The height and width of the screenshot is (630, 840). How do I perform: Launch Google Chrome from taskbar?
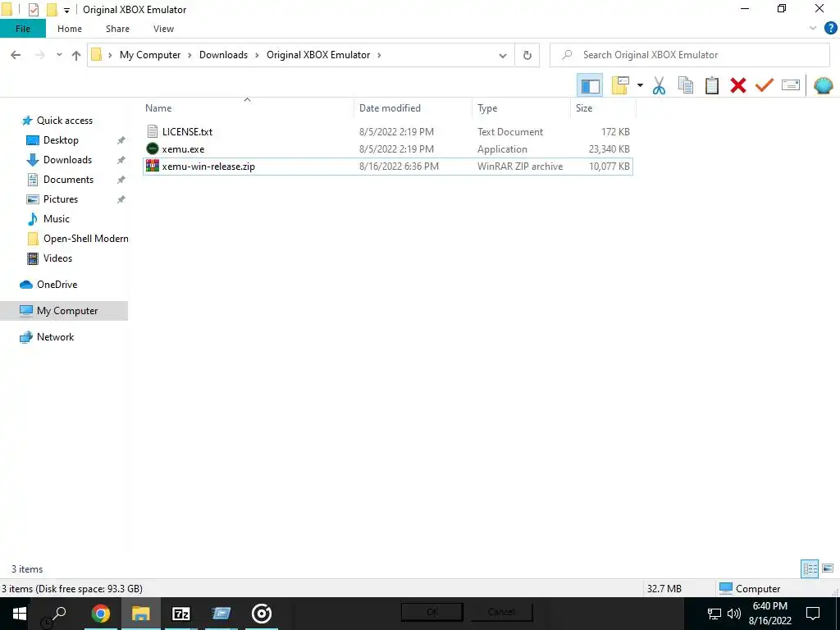pyautogui.click(x=101, y=614)
